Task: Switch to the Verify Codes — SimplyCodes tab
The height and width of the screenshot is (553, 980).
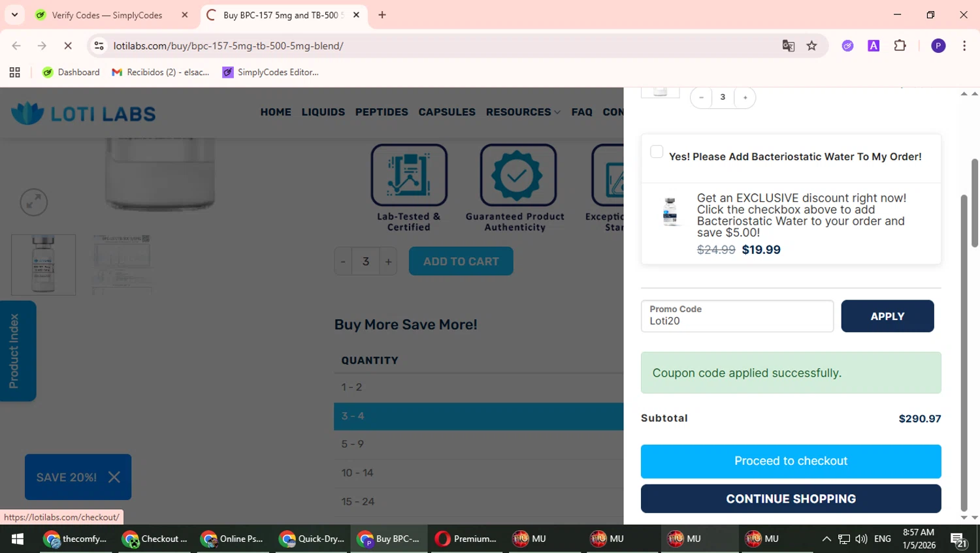Action: click(x=108, y=15)
